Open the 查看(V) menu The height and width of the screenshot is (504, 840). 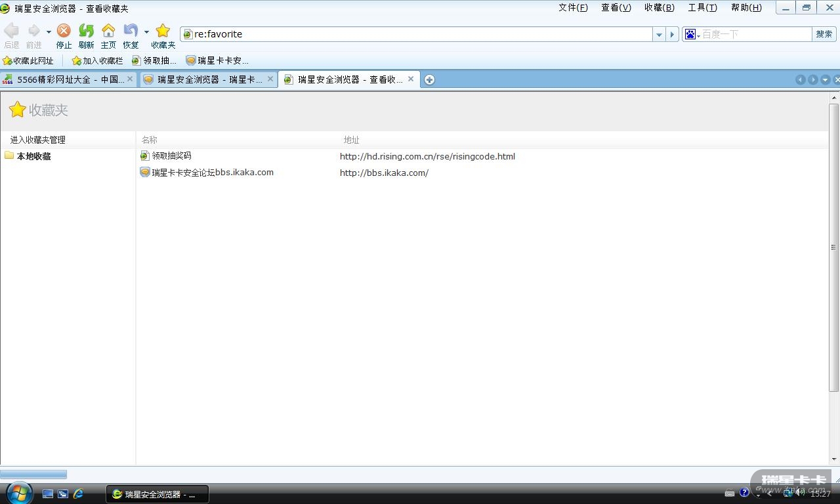coord(616,8)
